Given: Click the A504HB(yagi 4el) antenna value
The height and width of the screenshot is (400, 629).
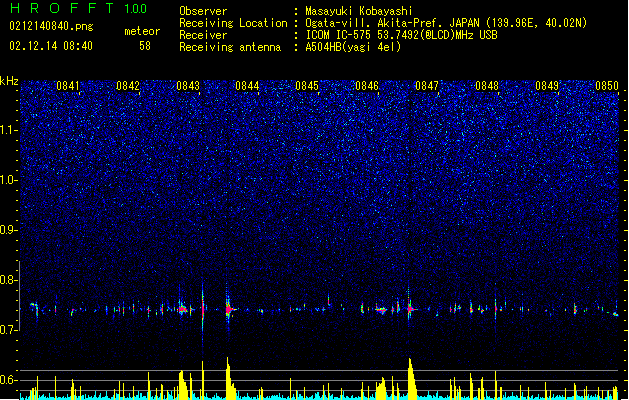Looking at the screenshot, I should [x=353, y=47].
